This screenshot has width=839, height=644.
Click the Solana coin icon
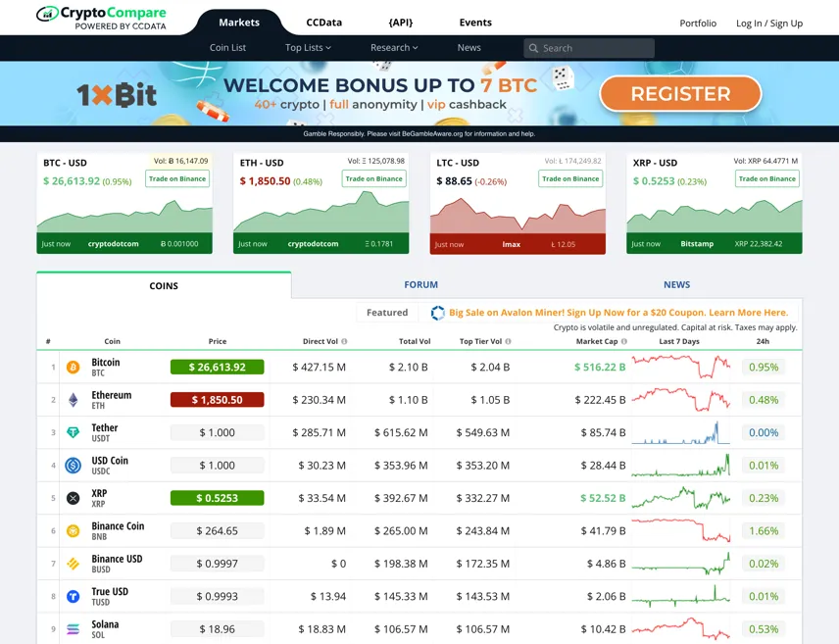(x=73, y=629)
